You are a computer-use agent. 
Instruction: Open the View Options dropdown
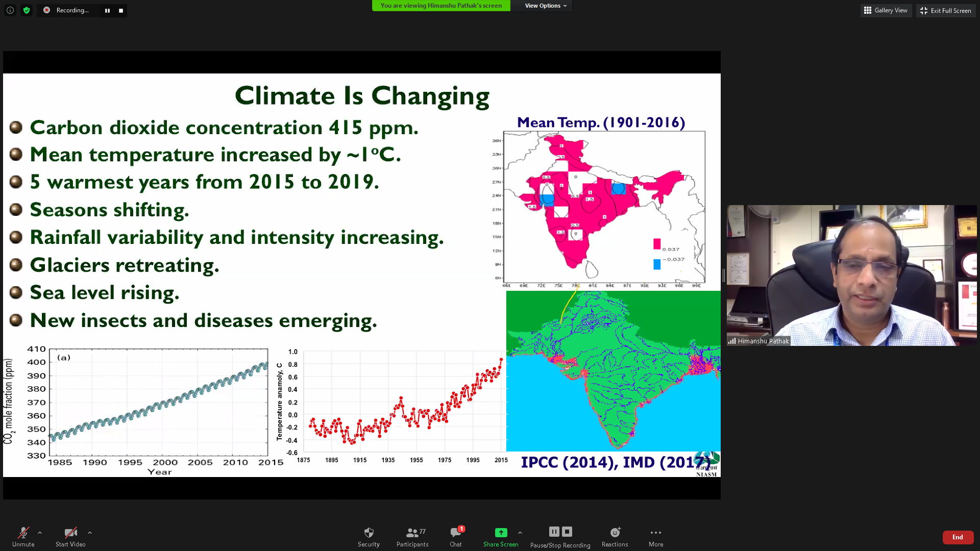(x=545, y=6)
